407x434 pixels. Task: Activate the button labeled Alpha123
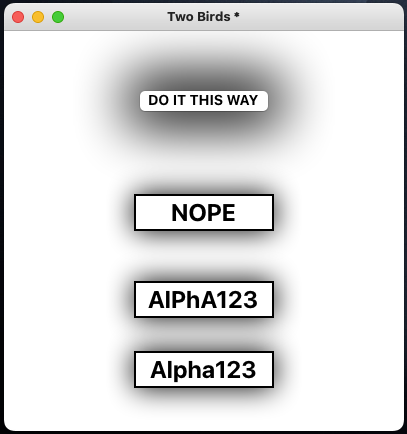click(204, 369)
